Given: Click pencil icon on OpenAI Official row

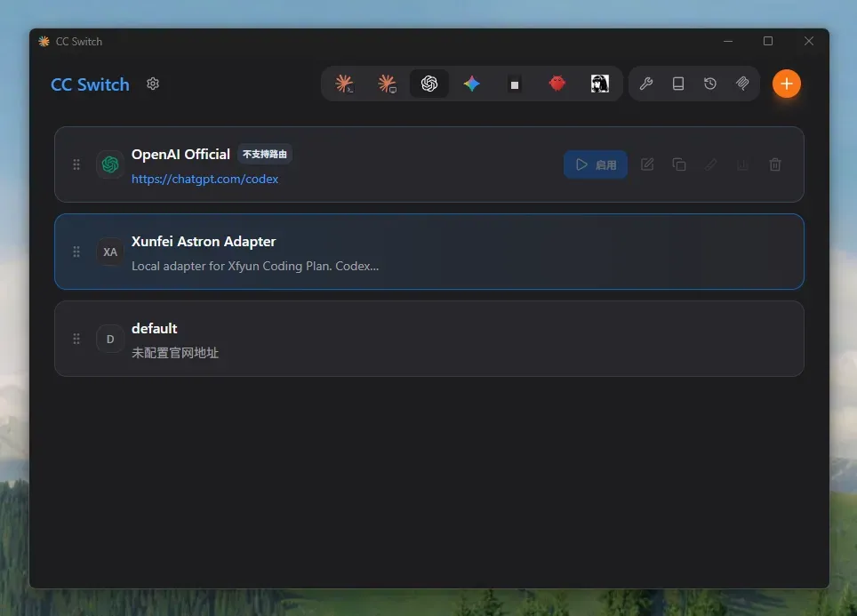Looking at the screenshot, I should tap(710, 164).
